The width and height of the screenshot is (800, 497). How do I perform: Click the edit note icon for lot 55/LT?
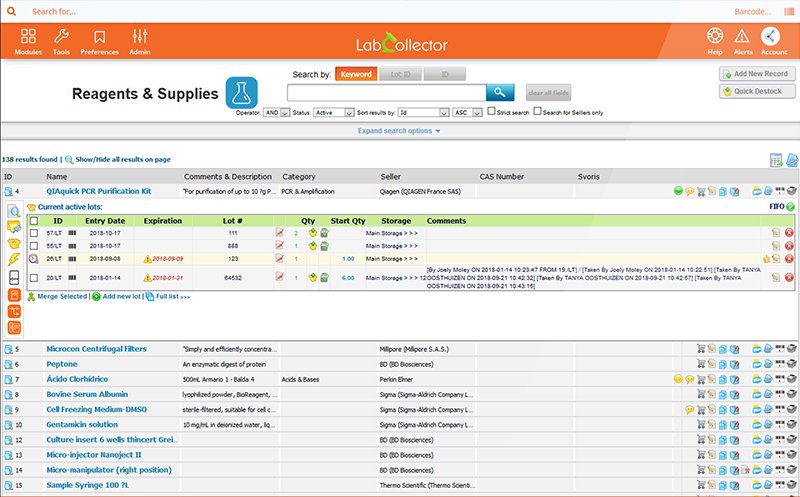click(776, 245)
